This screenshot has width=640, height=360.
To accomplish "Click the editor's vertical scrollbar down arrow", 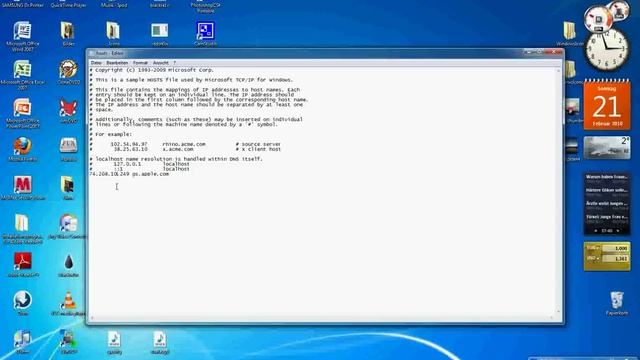I will pyautogui.click(x=559, y=312).
